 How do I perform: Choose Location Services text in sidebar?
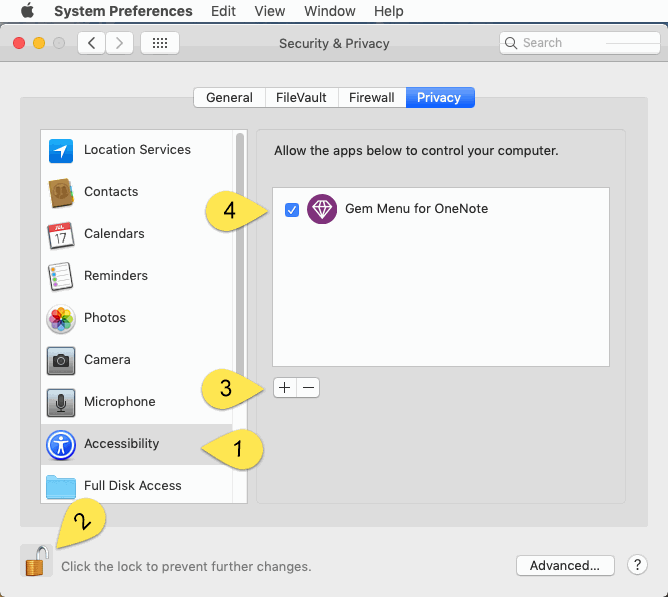[137, 150]
